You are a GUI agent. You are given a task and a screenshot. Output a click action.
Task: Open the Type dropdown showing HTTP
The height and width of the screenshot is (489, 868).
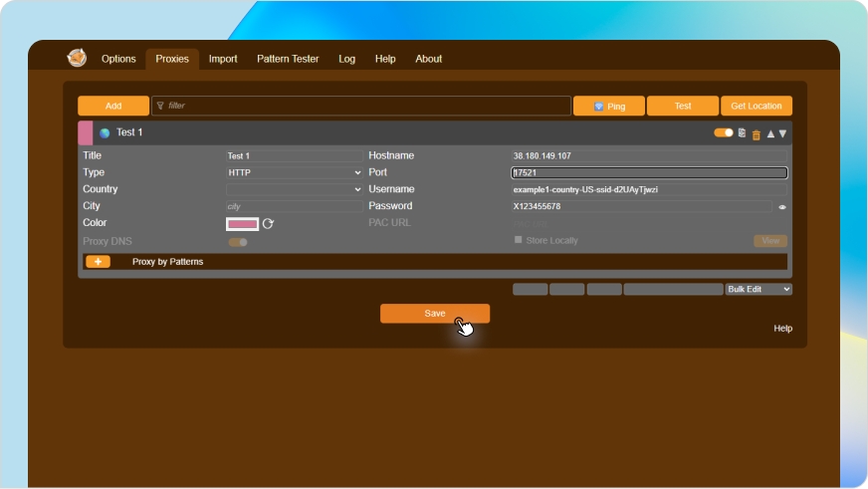point(295,172)
